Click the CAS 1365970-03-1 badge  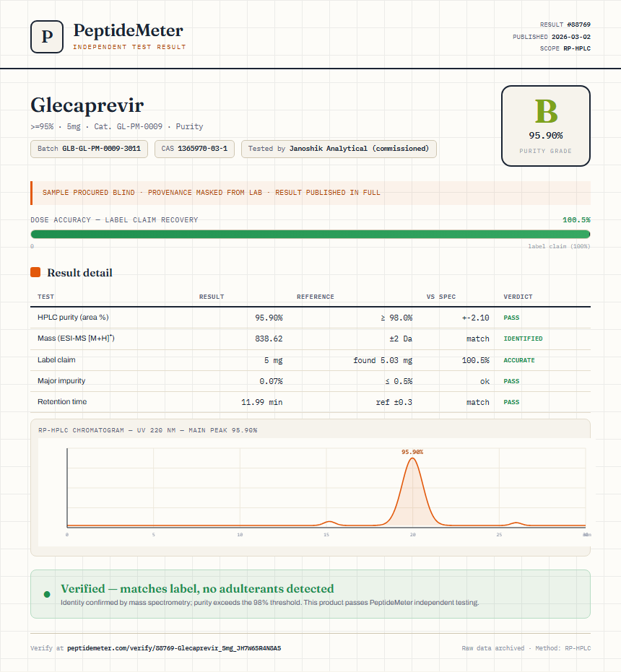[x=194, y=149]
